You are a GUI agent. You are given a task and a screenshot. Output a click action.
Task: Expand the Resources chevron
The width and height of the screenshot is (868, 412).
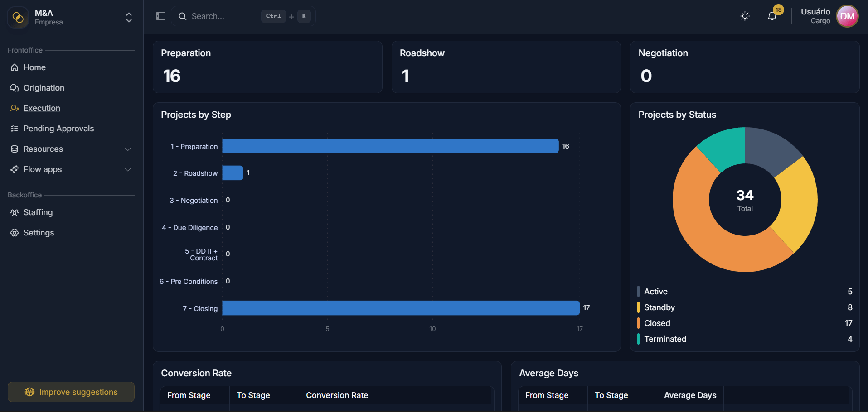(128, 149)
